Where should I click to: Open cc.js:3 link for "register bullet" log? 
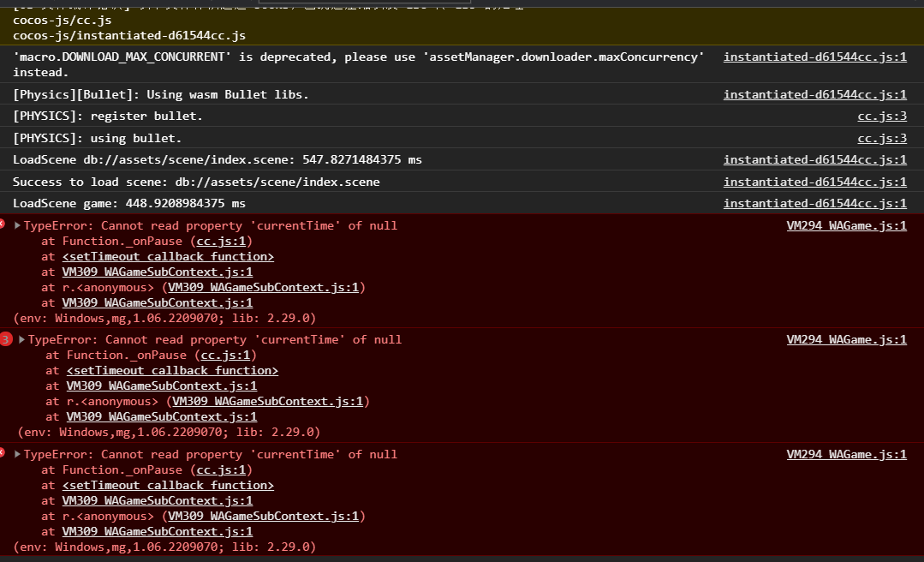(881, 117)
